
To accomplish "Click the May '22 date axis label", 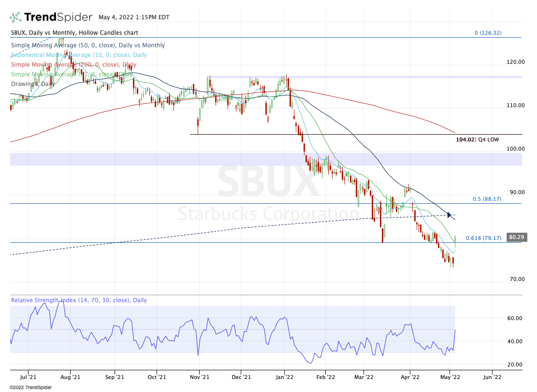I will (x=450, y=377).
